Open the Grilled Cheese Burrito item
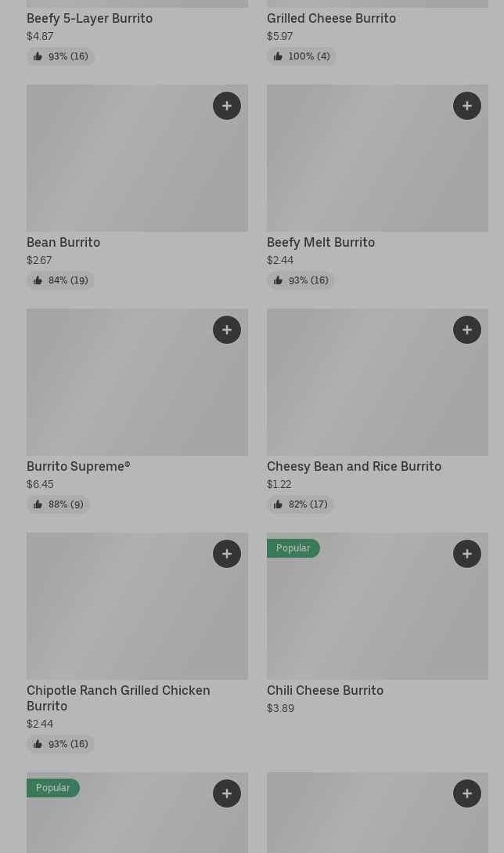Viewport: 504px width, 853px height. click(x=331, y=18)
